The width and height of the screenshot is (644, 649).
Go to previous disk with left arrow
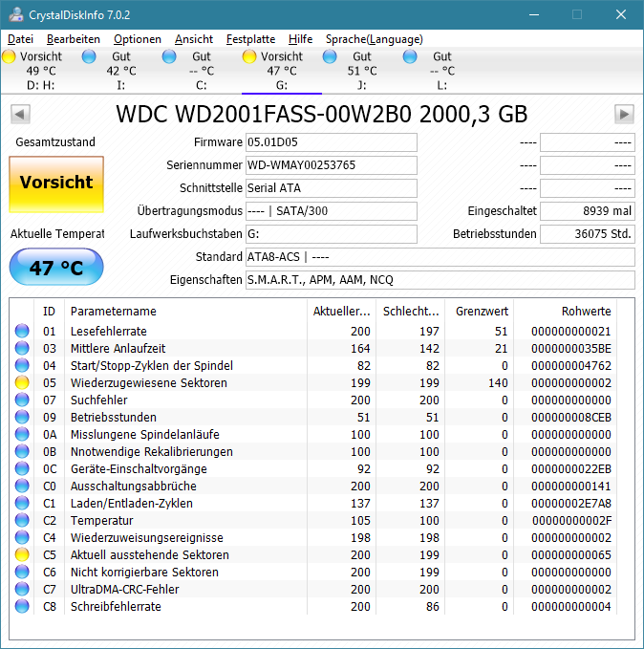tap(20, 115)
